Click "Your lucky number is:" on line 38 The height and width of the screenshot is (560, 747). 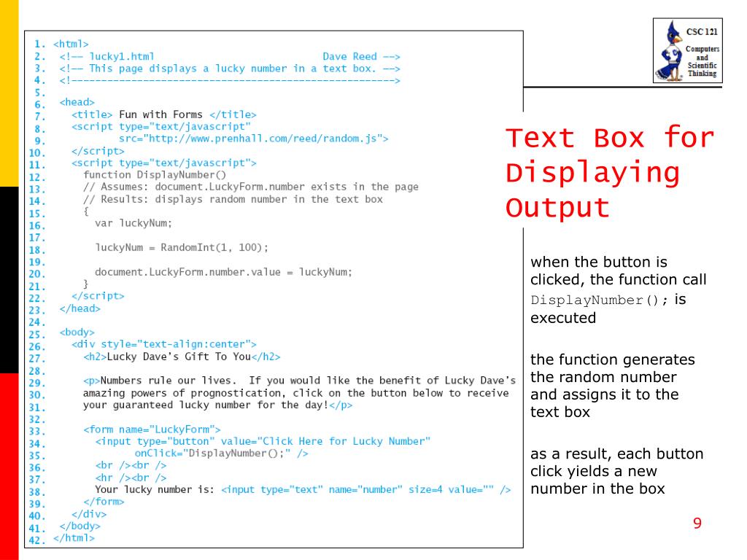[x=155, y=489]
